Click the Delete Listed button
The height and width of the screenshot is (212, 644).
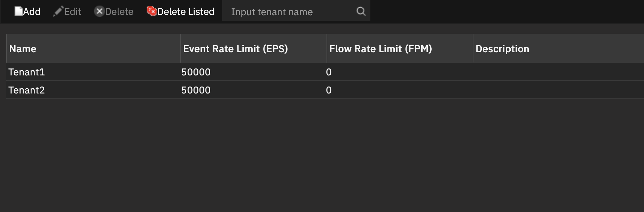[x=181, y=11]
